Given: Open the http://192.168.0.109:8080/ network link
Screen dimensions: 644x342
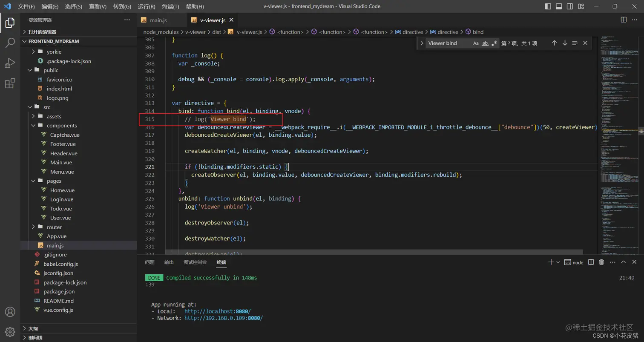Looking at the screenshot, I should coord(224,318).
